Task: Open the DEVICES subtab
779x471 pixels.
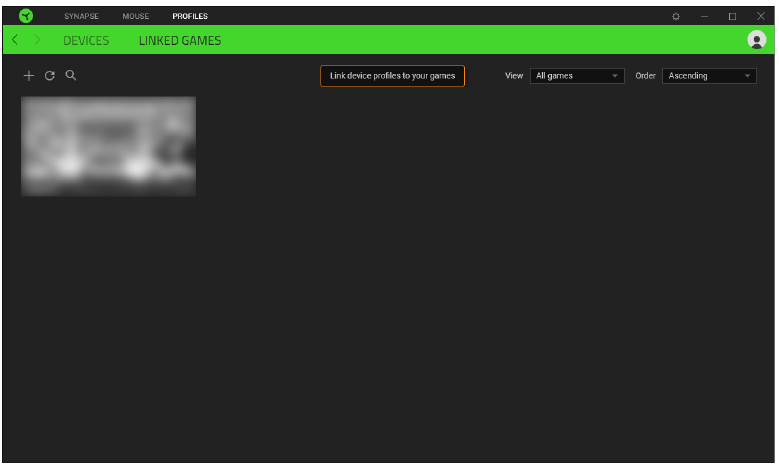Action: (x=86, y=41)
